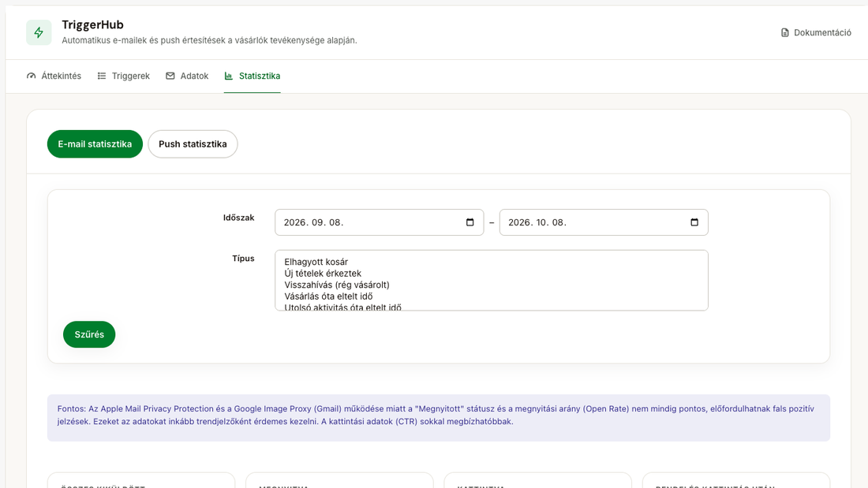Viewport: 868px width, 488px height.
Task: Click the Triggerek list icon
Action: pos(101,76)
